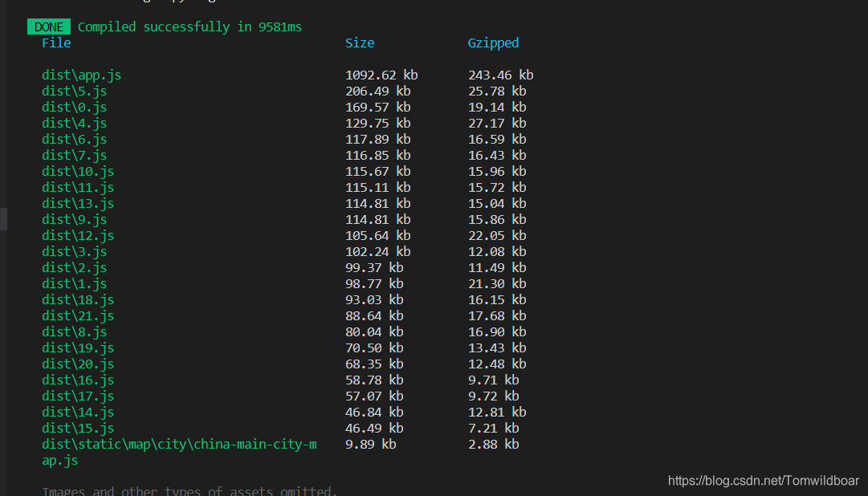Click the File column header
This screenshot has width=868, height=496.
tap(56, 43)
